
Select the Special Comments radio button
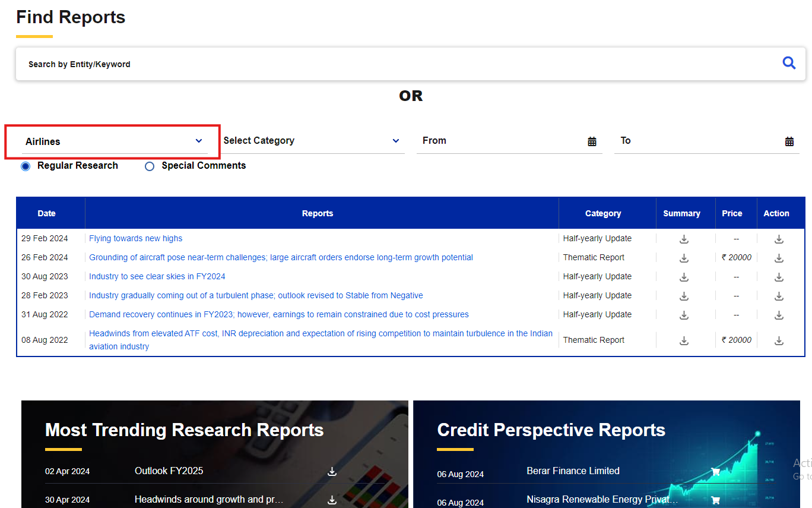pos(150,166)
